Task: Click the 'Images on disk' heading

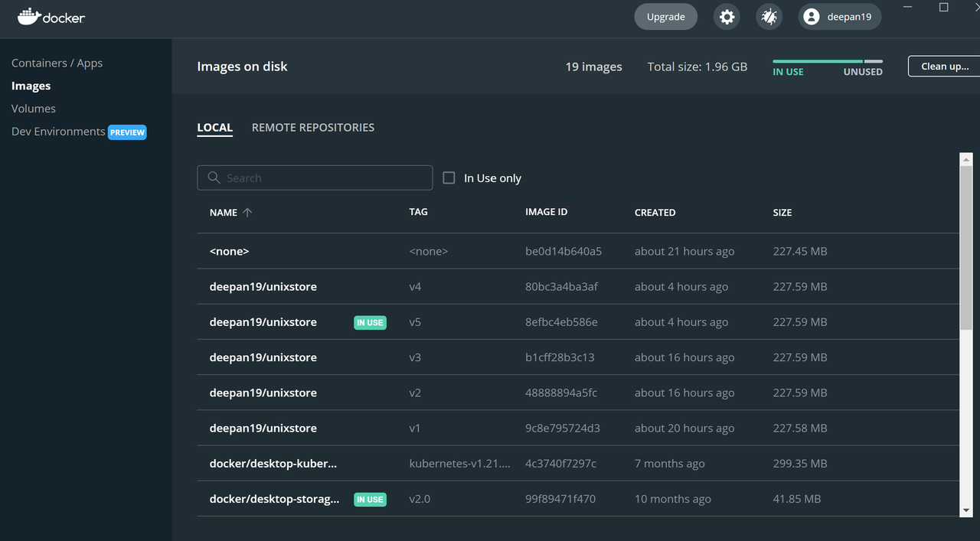Action: click(242, 67)
